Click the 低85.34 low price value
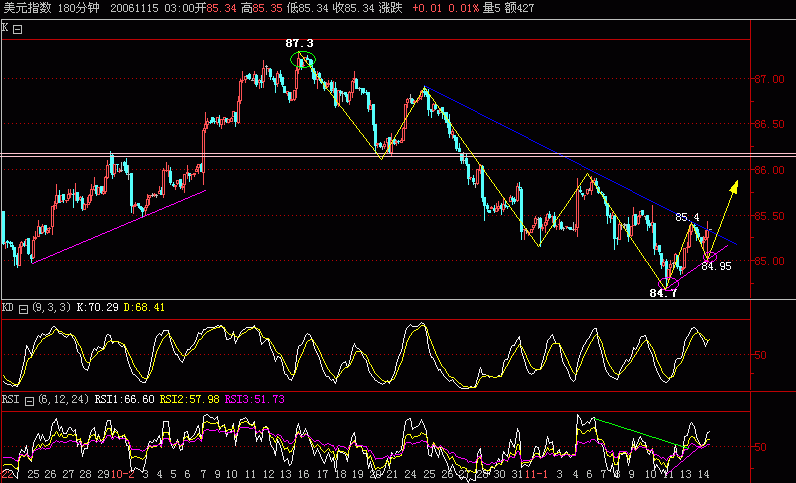This screenshot has height=483, width=796. (307, 8)
